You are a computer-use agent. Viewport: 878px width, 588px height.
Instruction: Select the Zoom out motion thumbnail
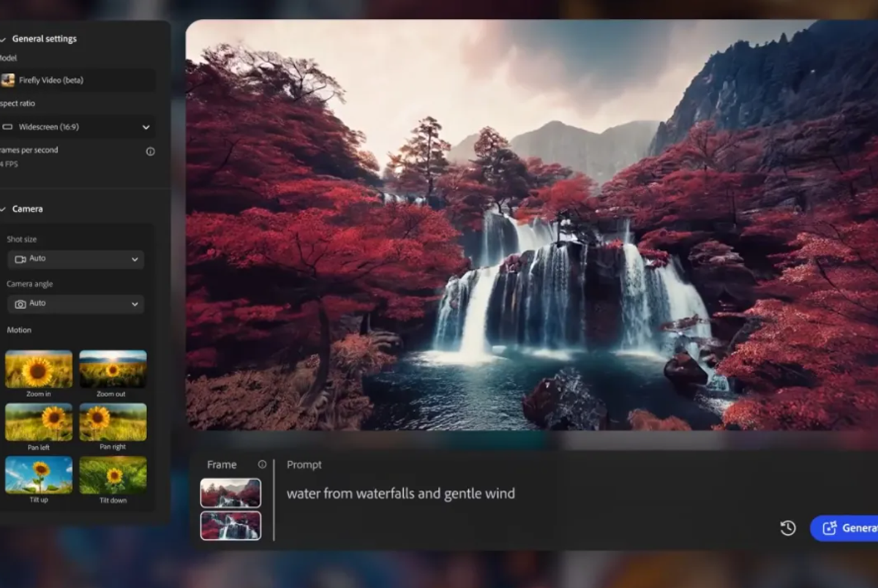[113, 369]
